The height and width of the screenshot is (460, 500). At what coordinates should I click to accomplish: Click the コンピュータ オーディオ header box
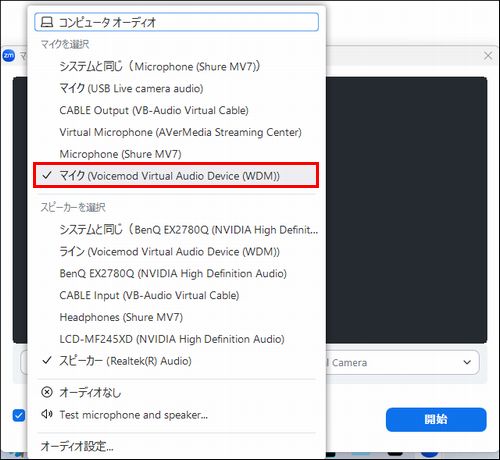click(176, 22)
